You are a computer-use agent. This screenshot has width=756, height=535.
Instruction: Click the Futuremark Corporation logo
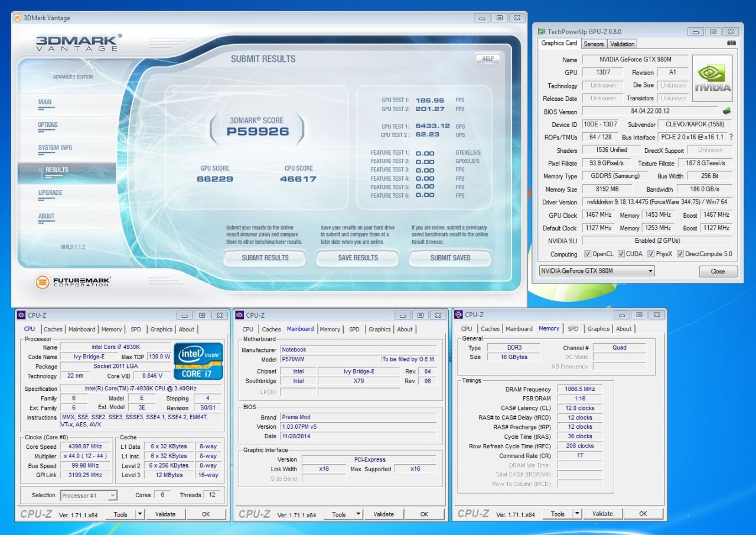coord(73,282)
